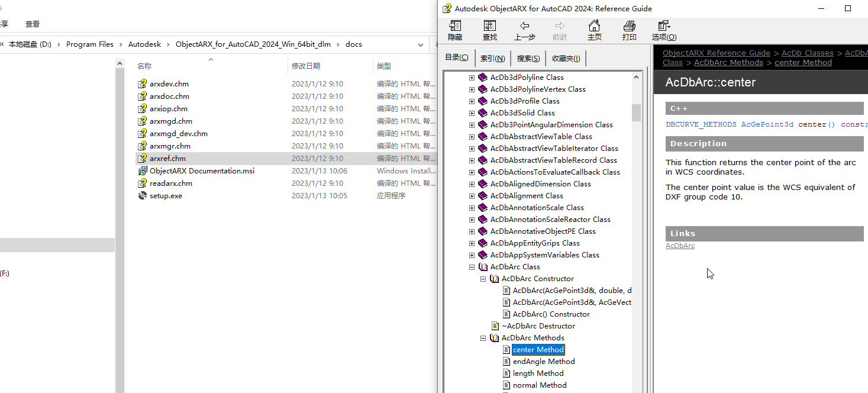Select the length Method tree item
Screen dimensions: 868x393
[538, 373]
